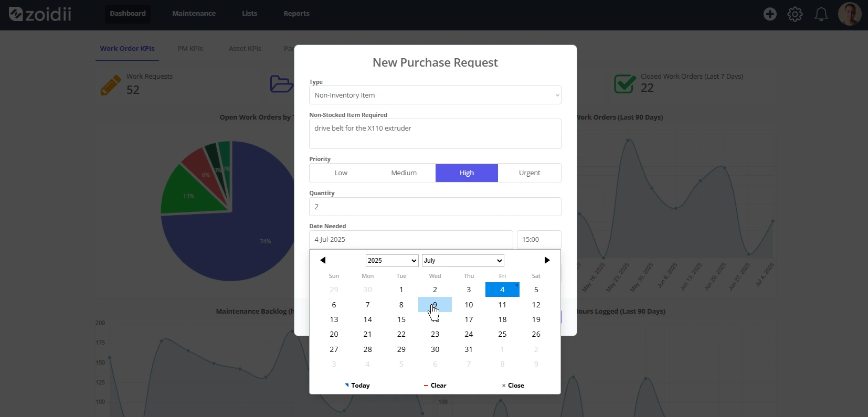Select July 26 in calendar
The image size is (868, 417).
tap(536, 334)
